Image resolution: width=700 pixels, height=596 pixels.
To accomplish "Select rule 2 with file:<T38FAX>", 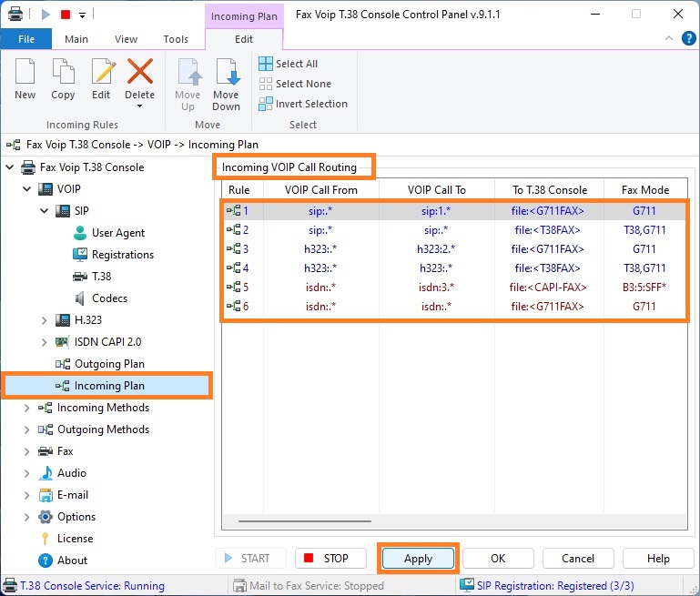I will coord(454,230).
